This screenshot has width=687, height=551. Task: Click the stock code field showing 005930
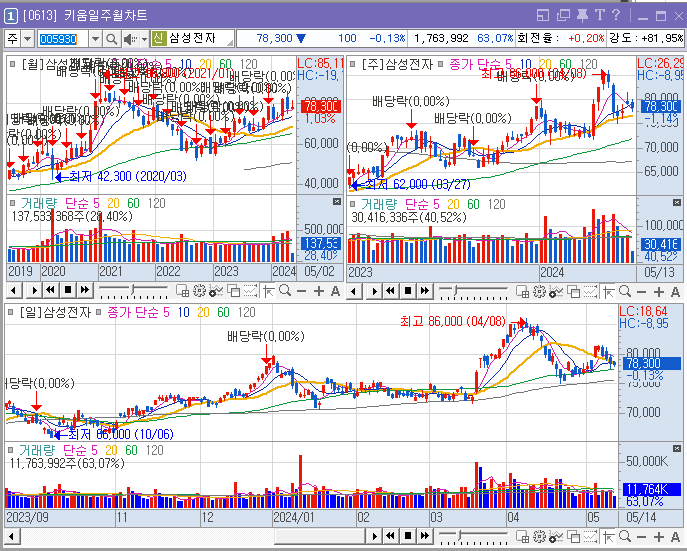point(63,39)
